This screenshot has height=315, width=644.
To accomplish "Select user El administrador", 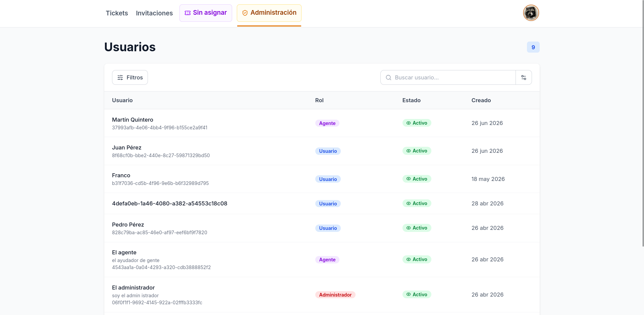I will click(133, 288).
